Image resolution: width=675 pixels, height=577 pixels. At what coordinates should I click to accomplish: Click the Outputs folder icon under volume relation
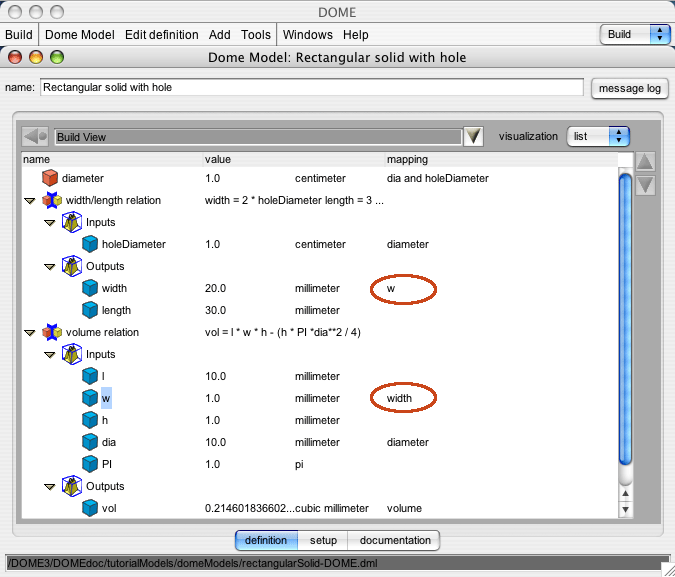point(72,486)
